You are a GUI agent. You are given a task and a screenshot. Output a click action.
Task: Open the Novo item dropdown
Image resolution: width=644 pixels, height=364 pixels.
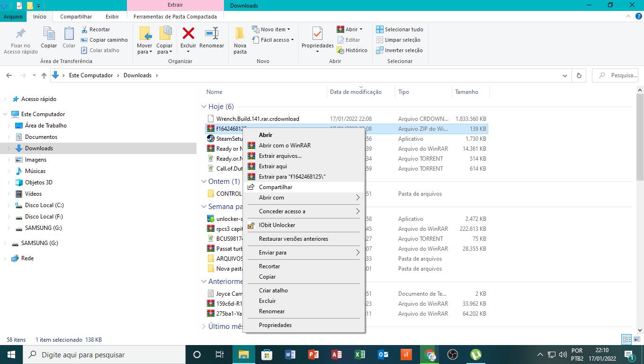tap(272, 29)
